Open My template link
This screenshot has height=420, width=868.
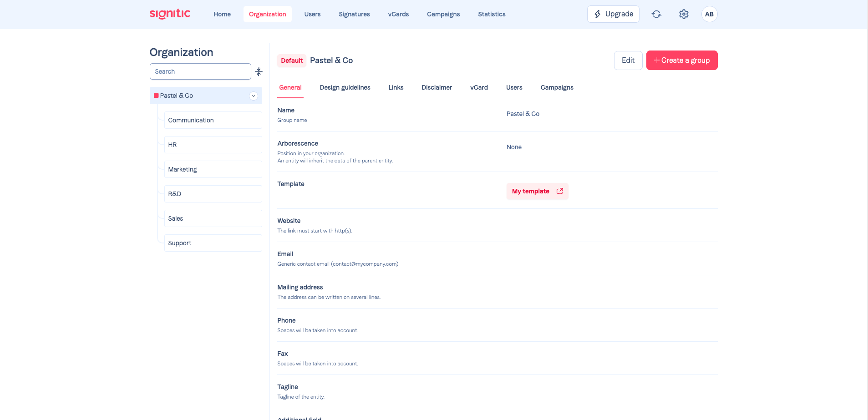530,191
